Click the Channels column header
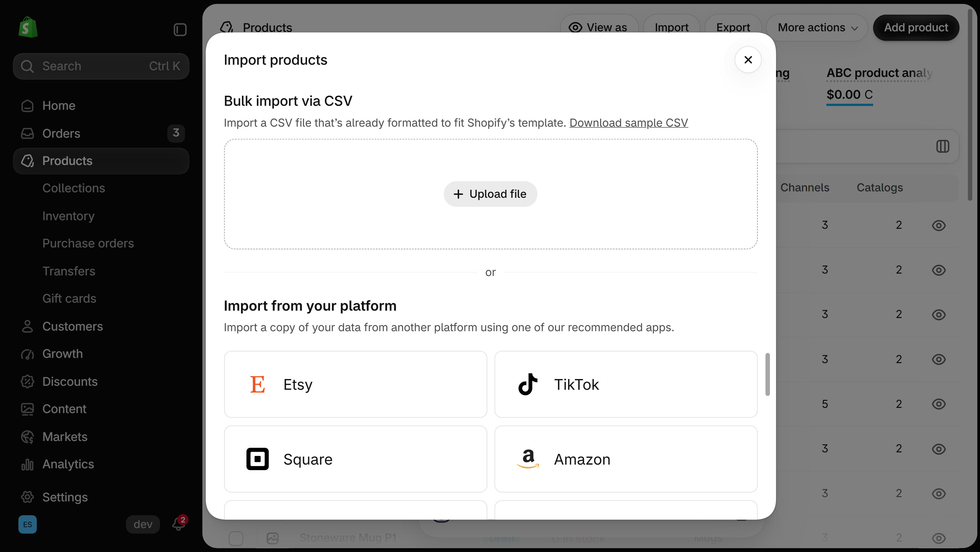Image resolution: width=980 pixels, height=552 pixels. 805,187
